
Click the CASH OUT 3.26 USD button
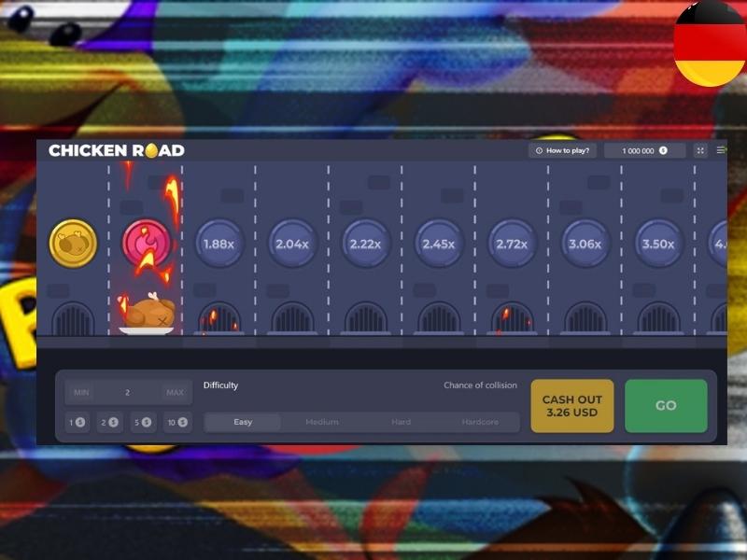[572, 406]
